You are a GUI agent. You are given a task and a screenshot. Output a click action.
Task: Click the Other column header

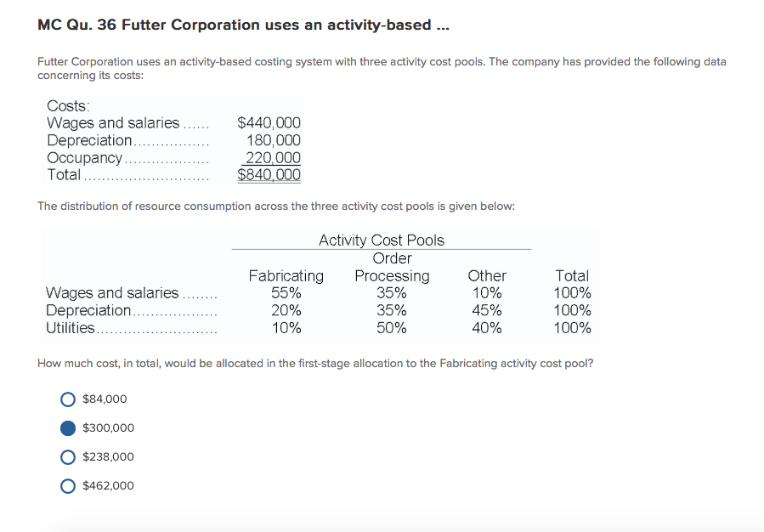pos(486,275)
